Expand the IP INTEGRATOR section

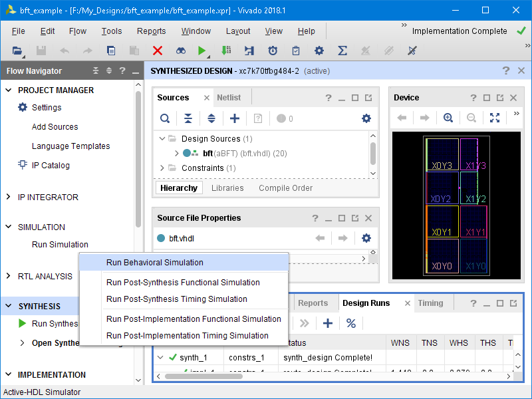(9, 197)
